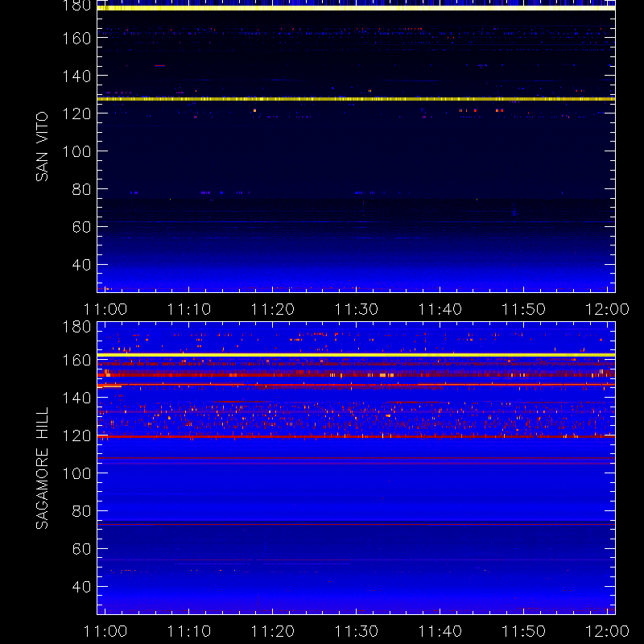Click 11:00 time label under San Vito panel
The width and height of the screenshot is (644, 644).
tap(105, 309)
